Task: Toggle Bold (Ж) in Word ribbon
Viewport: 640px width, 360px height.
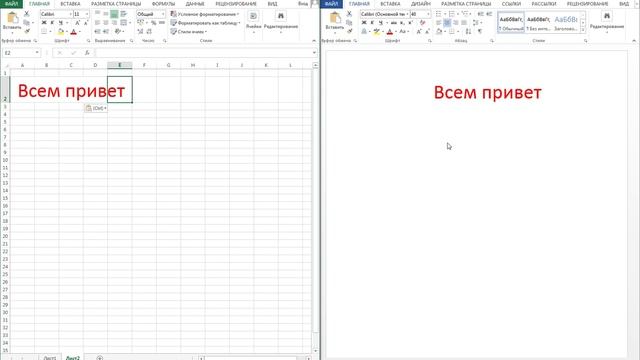Action: tap(364, 22)
